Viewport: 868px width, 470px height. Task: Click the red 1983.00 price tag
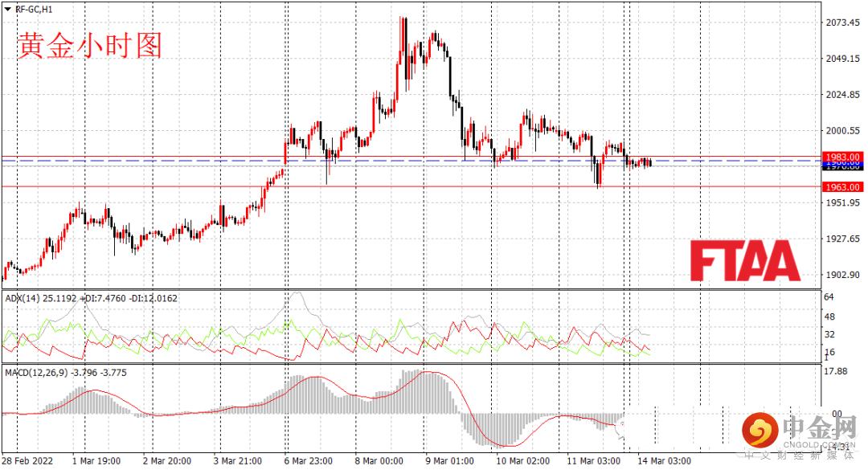(x=842, y=157)
